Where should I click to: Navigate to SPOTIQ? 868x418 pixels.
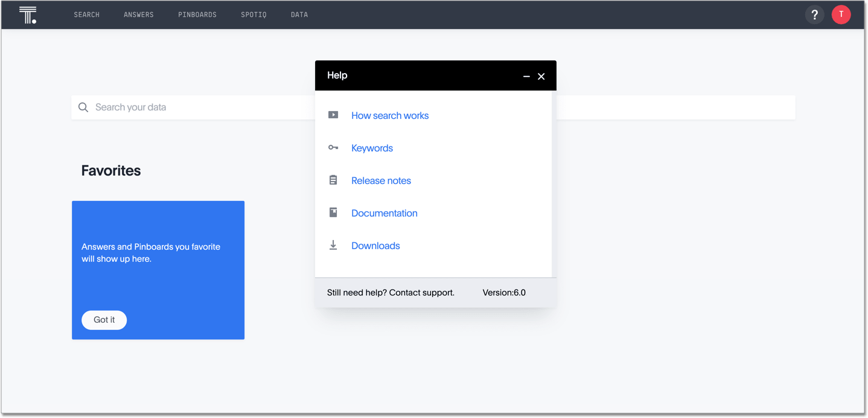pyautogui.click(x=254, y=14)
